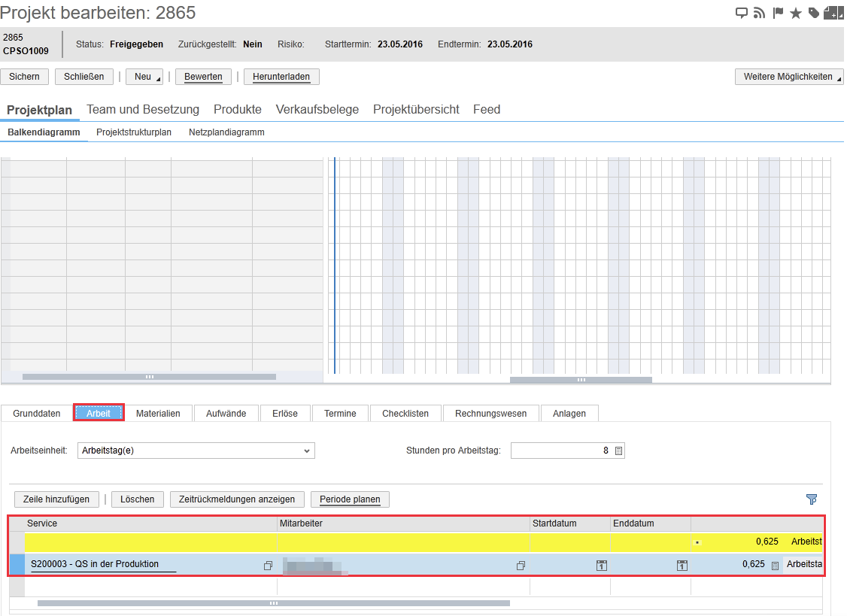Flag the project with the flag icon
This screenshot has height=616, width=847.
(778, 13)
